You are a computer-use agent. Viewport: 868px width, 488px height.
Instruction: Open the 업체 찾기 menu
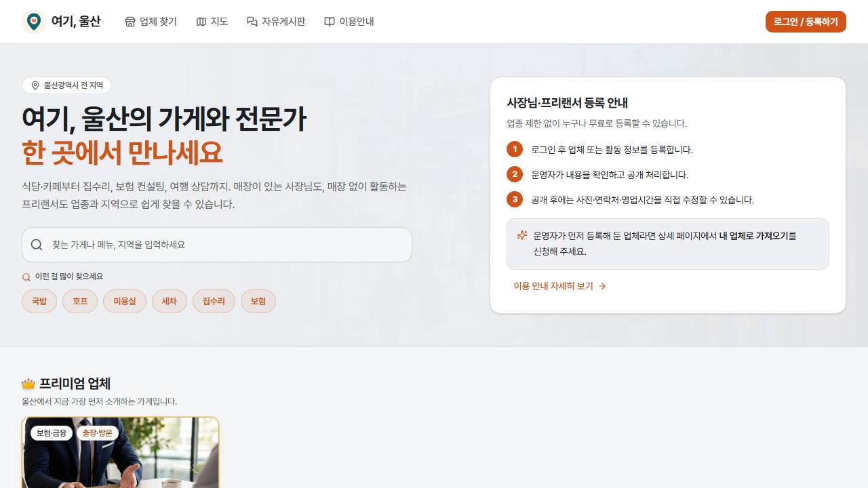coord(151,22)
